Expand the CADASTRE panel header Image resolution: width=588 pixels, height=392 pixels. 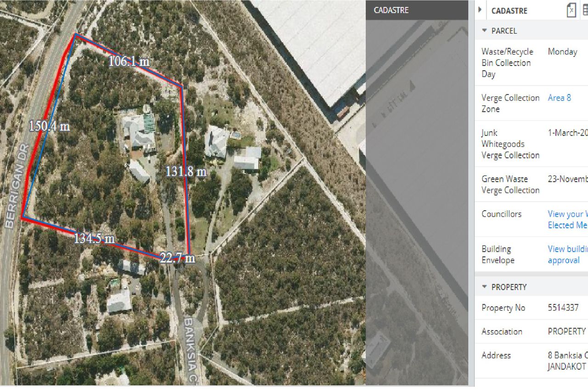[x=509, y=11]
